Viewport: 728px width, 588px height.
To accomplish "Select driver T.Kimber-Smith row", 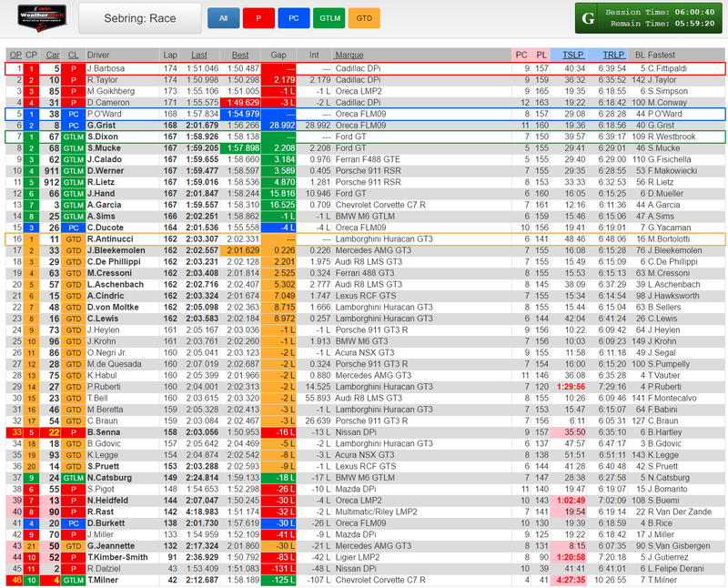I will click(365, 557).
